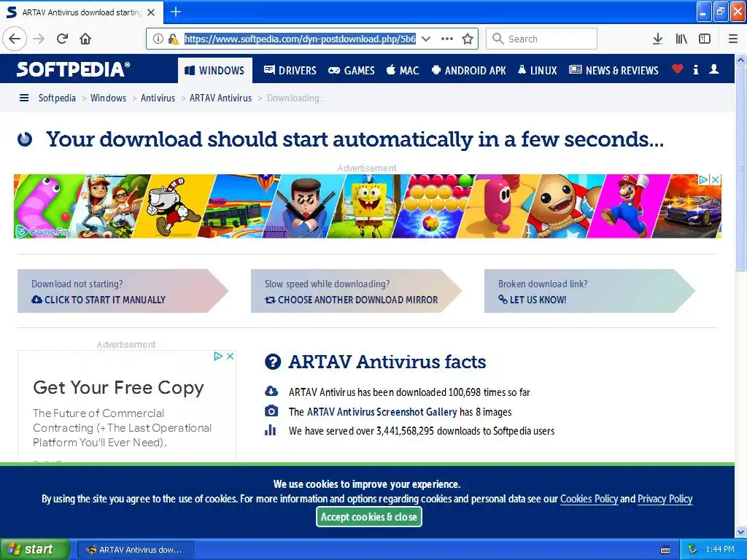The image size is (747, 560).
Task: Click the browser forward arrow
Action: pos(39,39)
